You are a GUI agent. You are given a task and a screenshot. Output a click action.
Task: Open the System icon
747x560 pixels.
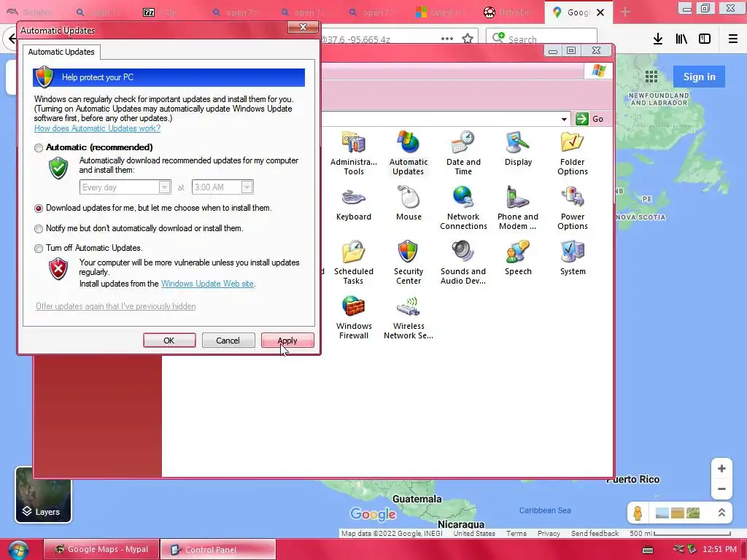(572, 259)
